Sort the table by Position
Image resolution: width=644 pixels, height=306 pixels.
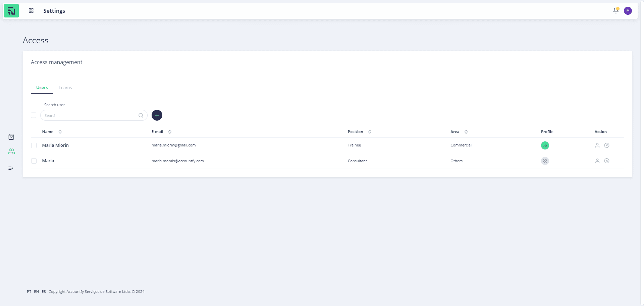tap(370, 132)
